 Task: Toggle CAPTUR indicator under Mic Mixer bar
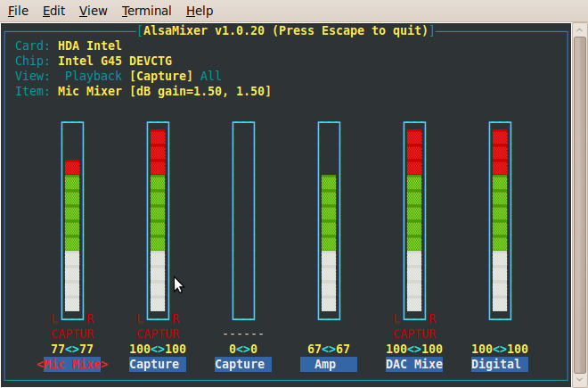point(72,334)
